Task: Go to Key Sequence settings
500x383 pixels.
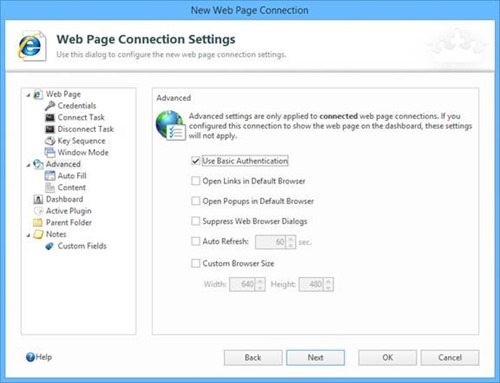Action: tap(81, 141)
